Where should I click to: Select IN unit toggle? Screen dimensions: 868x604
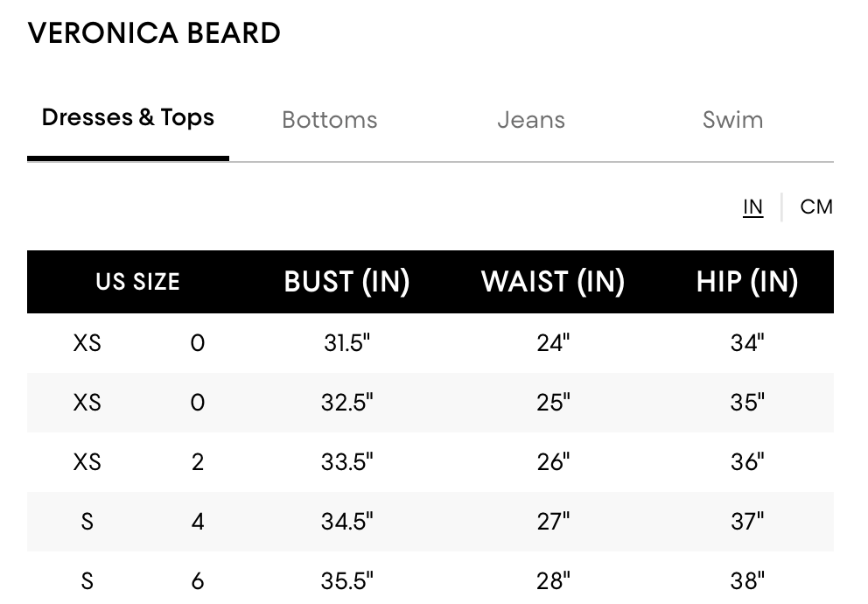pos(752,207)
